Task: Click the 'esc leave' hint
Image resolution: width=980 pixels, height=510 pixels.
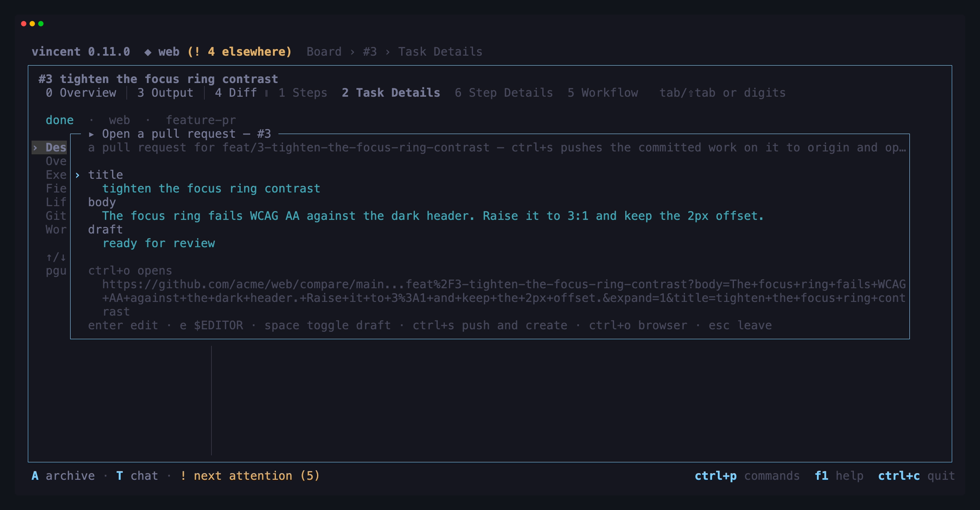Action: coord(740,325)
